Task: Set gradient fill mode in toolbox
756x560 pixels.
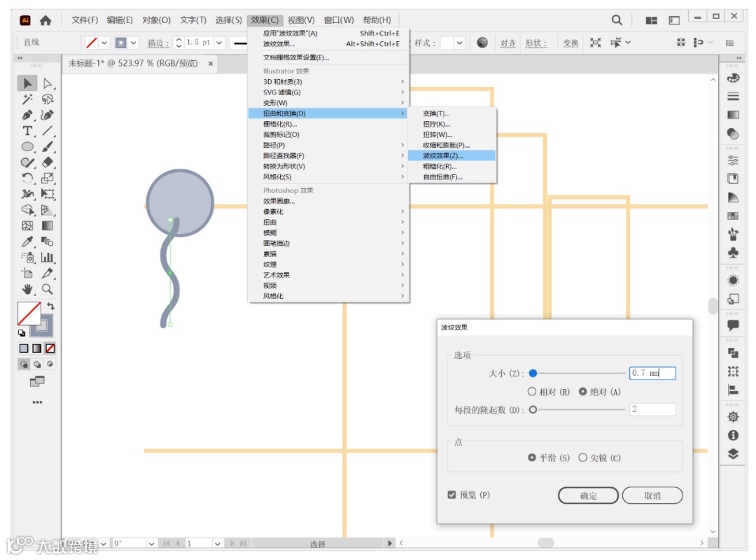Action: [37, 349]
